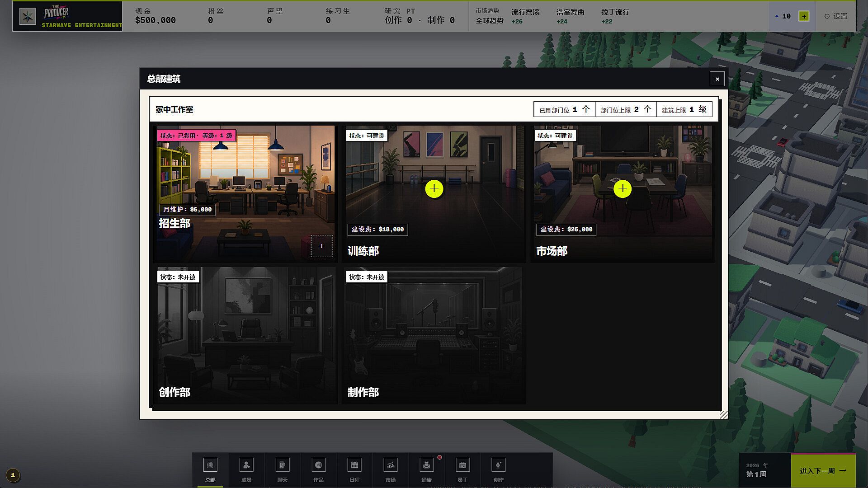Viewport: 868px width, 488px height.
Task: Click yellow plus to build 市场部
Action: (x=623, y=188)
